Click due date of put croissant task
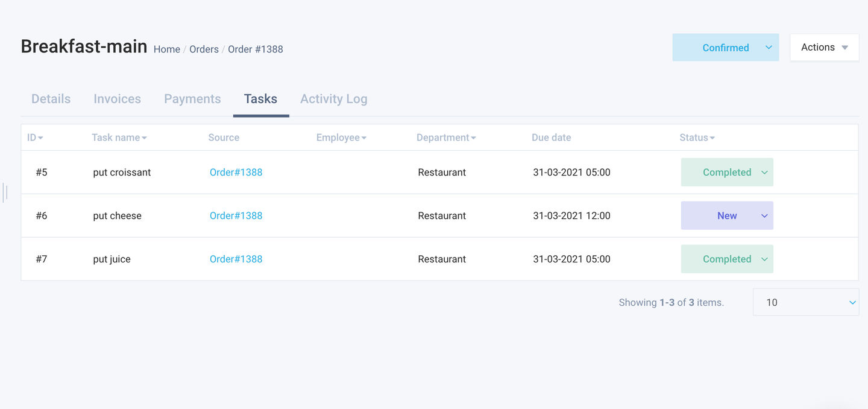The width and height of the screenshot is (868, 409). tap(571, 173)
